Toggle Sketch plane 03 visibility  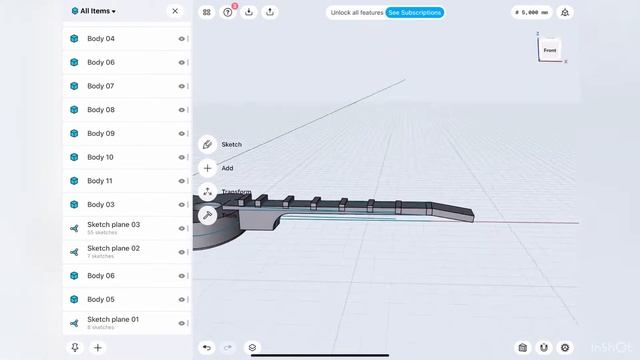coord(182,229)
